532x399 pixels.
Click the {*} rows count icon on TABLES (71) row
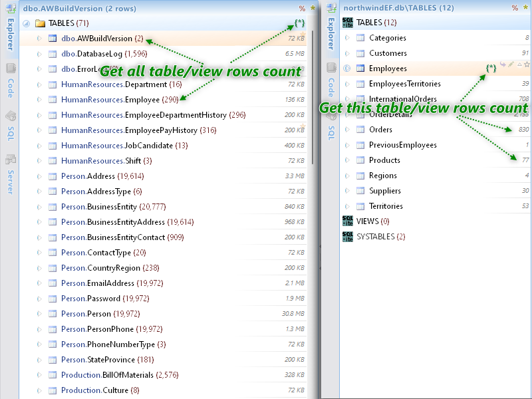[x=300, y=23]
